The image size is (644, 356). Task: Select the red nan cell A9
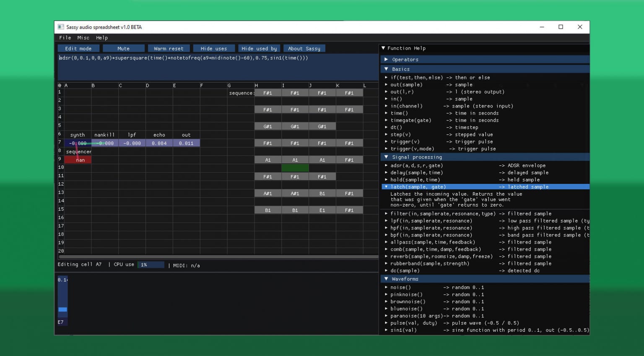78,160
